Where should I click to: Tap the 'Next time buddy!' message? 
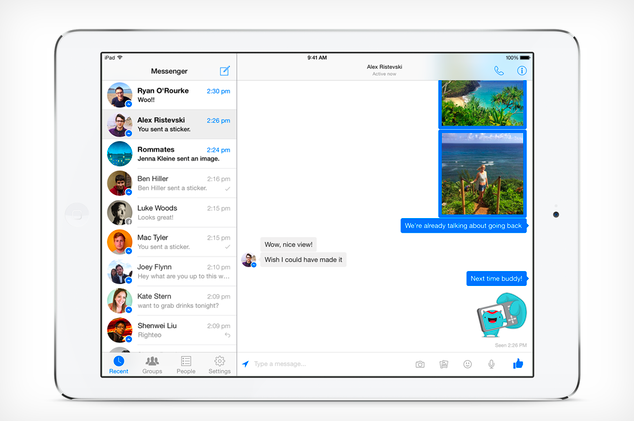click(x=497, y=278)
